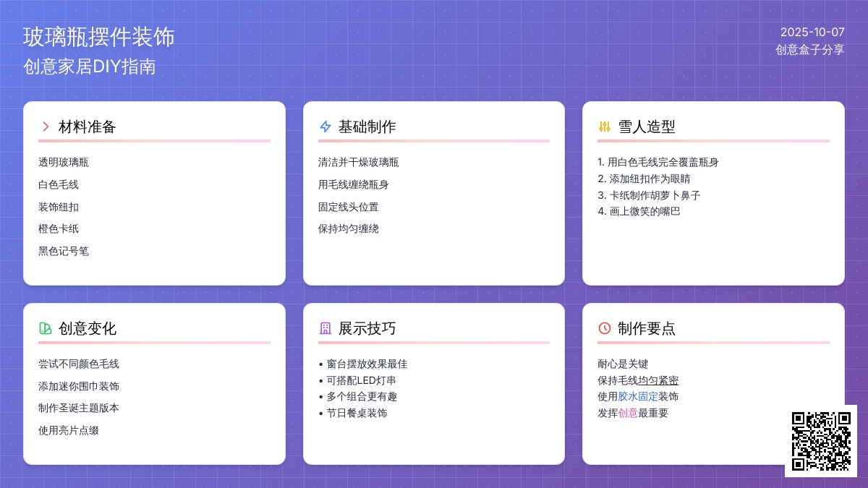Click the date 2025-10-07
868x488 pixels.
(x=812, y=32)
